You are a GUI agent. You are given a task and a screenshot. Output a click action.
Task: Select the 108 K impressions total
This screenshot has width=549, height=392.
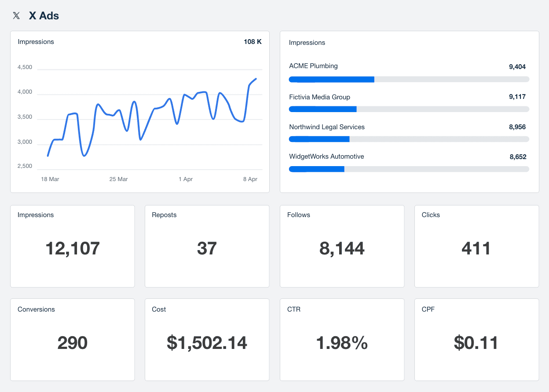click(x=253, y=42)
